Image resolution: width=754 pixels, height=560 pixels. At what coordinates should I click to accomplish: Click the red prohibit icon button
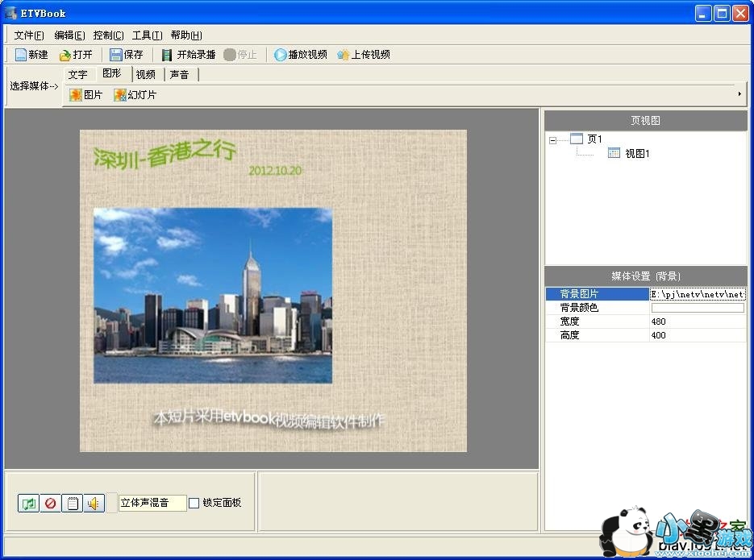(x=50, y=504)
